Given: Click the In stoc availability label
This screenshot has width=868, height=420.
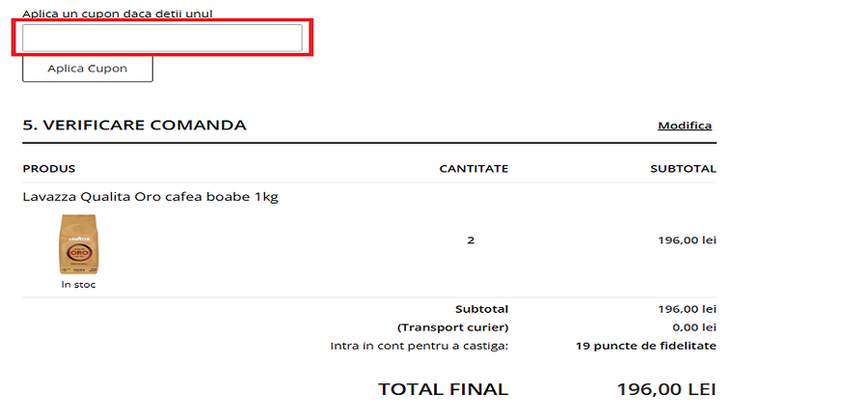Looking at the screenshot, I should tap(78, 285).
